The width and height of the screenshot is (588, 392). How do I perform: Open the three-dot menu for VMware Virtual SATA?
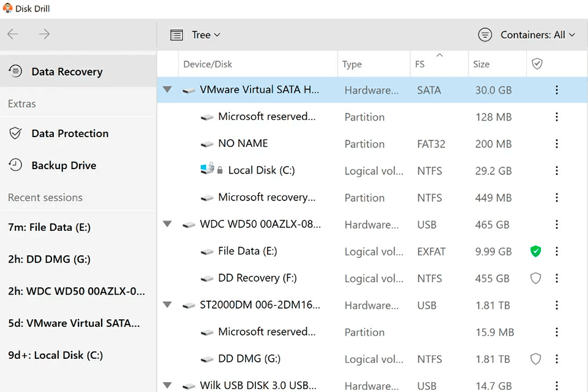point(556,90)
